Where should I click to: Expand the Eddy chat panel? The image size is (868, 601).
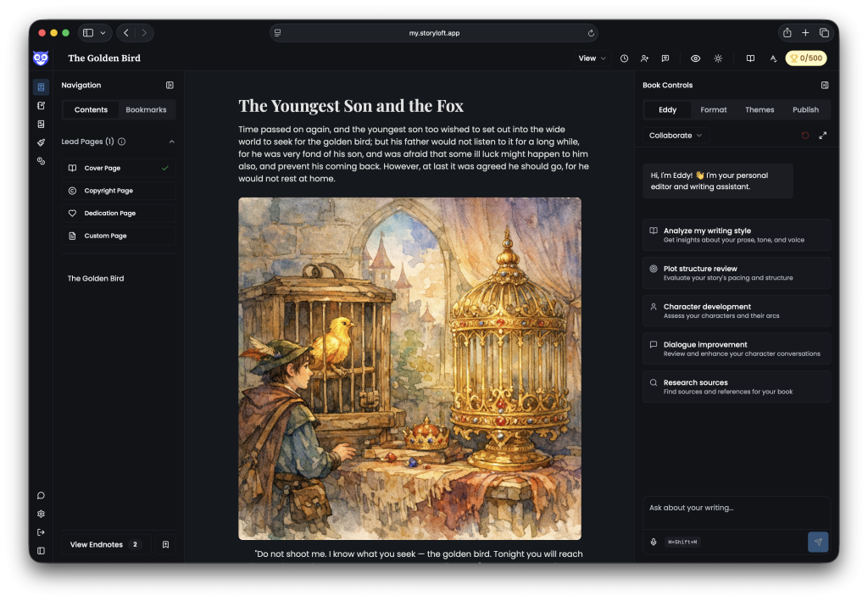point(823,136)
